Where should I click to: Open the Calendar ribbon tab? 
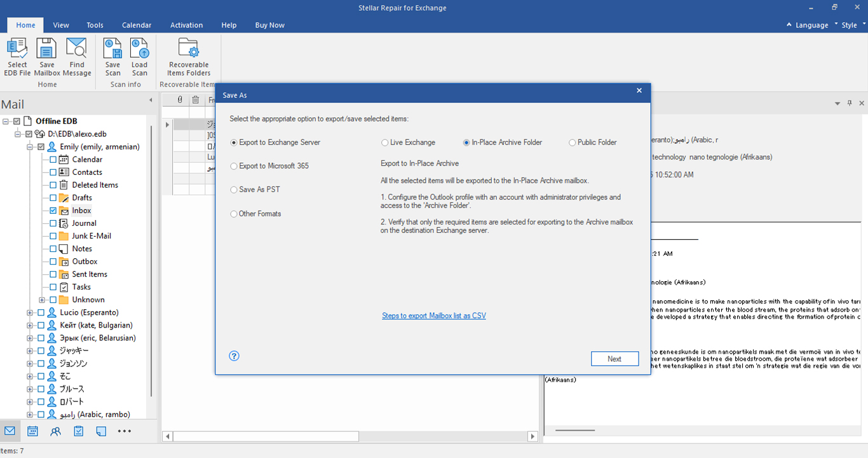click(x=137, y=25)
